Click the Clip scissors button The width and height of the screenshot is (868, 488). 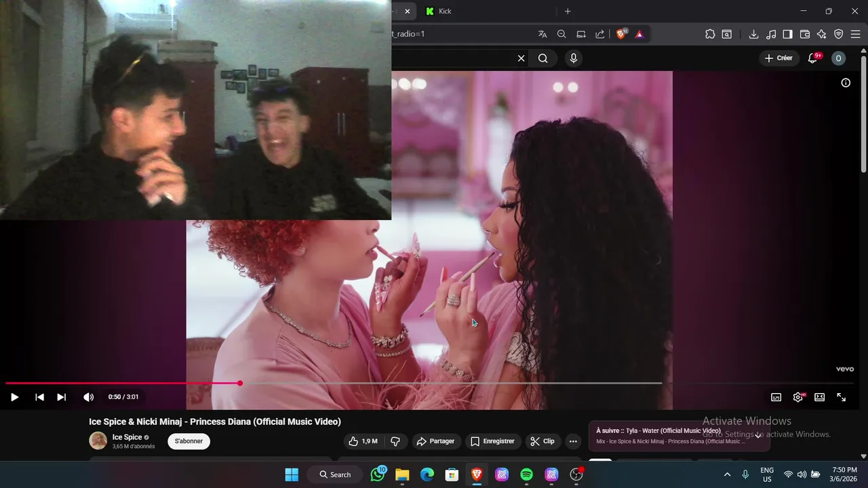pos(542,441)
